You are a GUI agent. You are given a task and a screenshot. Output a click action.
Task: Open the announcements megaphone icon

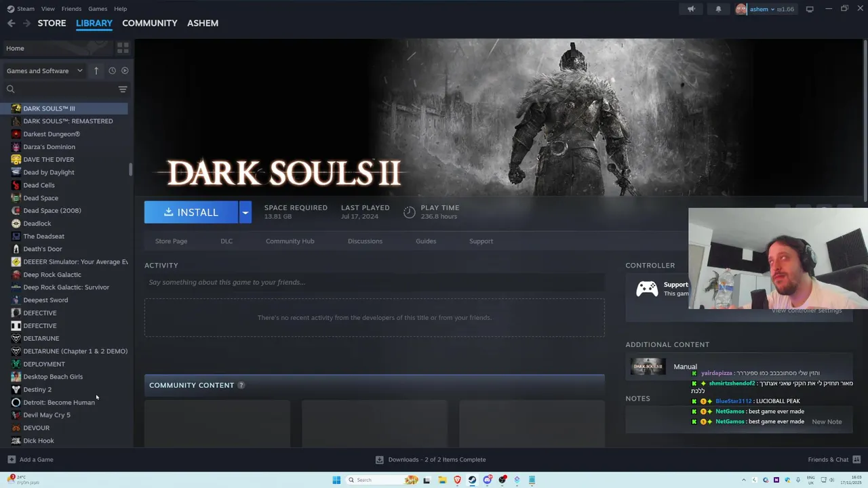pyautogui.click(x=691, y=9)
